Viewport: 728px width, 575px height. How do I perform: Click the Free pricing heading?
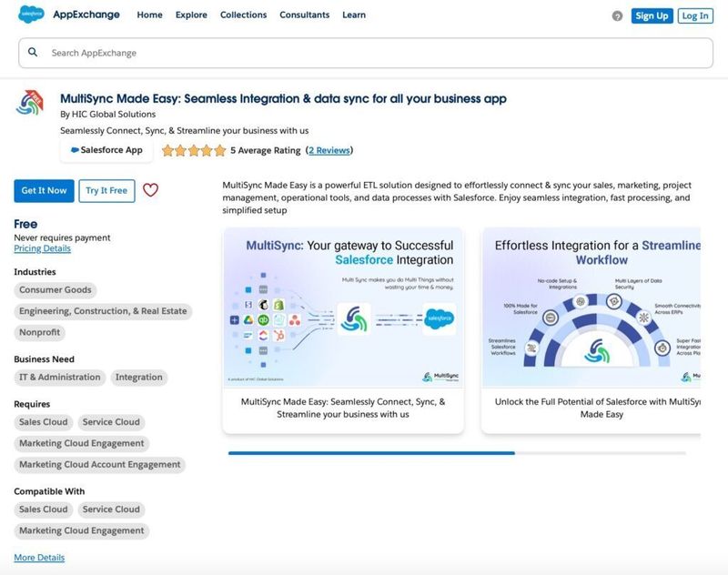click(25, 224)
